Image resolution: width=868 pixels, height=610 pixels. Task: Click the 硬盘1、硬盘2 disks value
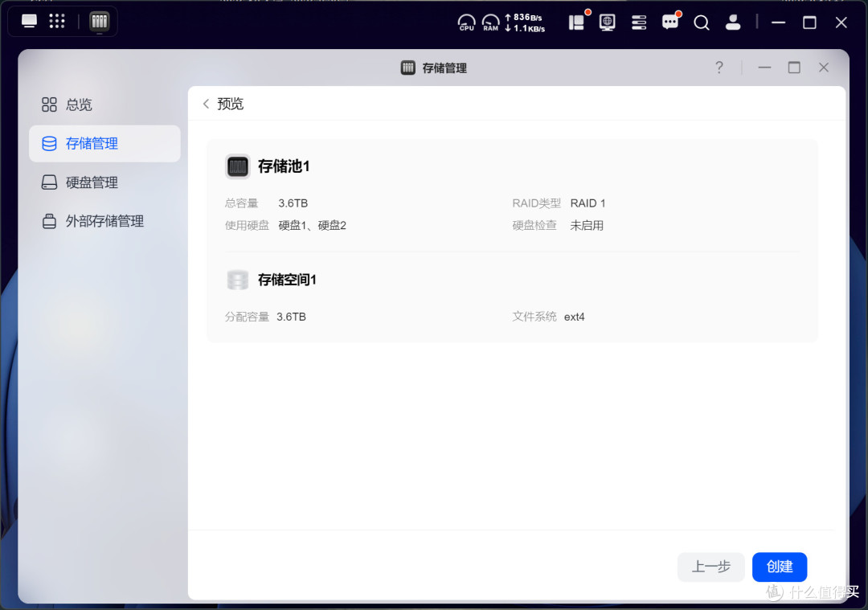coord(312,225)
